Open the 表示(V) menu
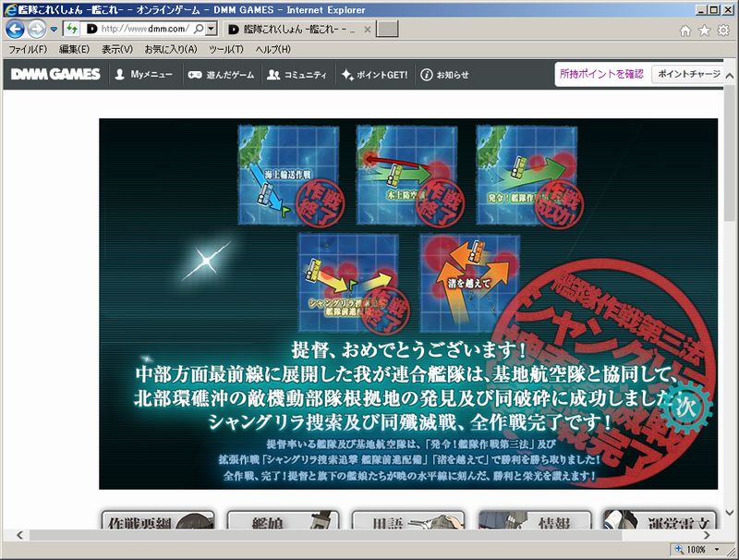This screenshot has height=560, width=739. pyautogui.click(x=117, y=49)
